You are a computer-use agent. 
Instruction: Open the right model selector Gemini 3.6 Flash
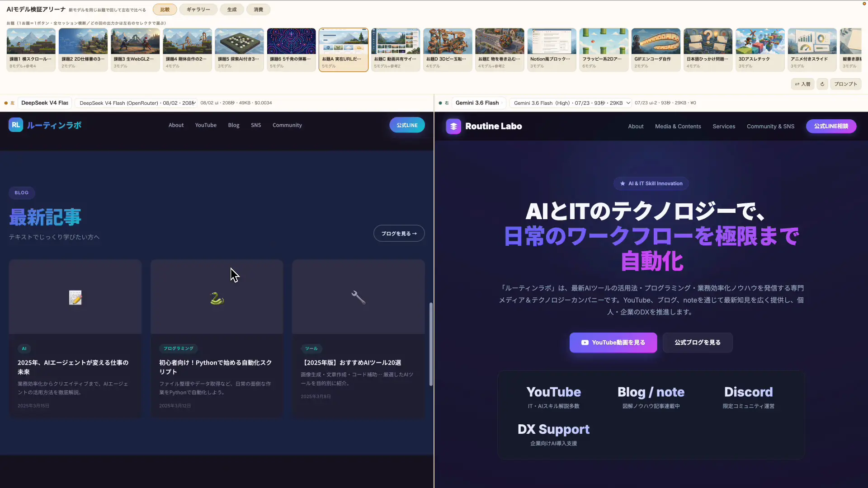[x=478, y=103]
